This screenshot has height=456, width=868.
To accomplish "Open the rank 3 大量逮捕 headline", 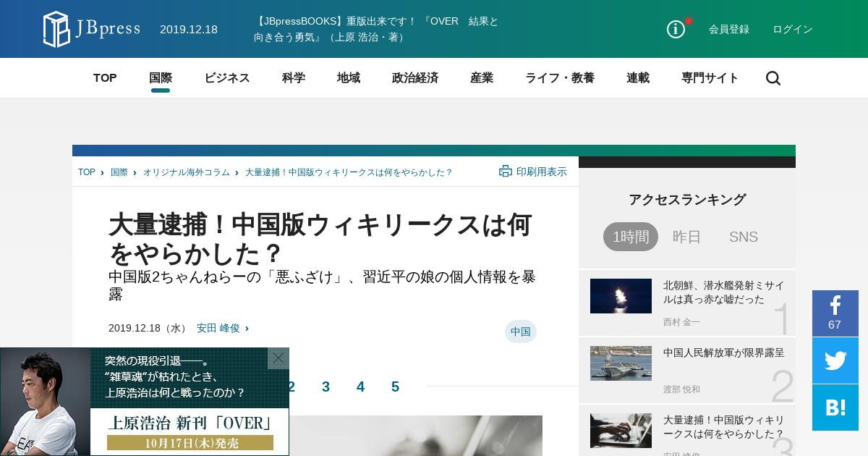I will point(723,427).
